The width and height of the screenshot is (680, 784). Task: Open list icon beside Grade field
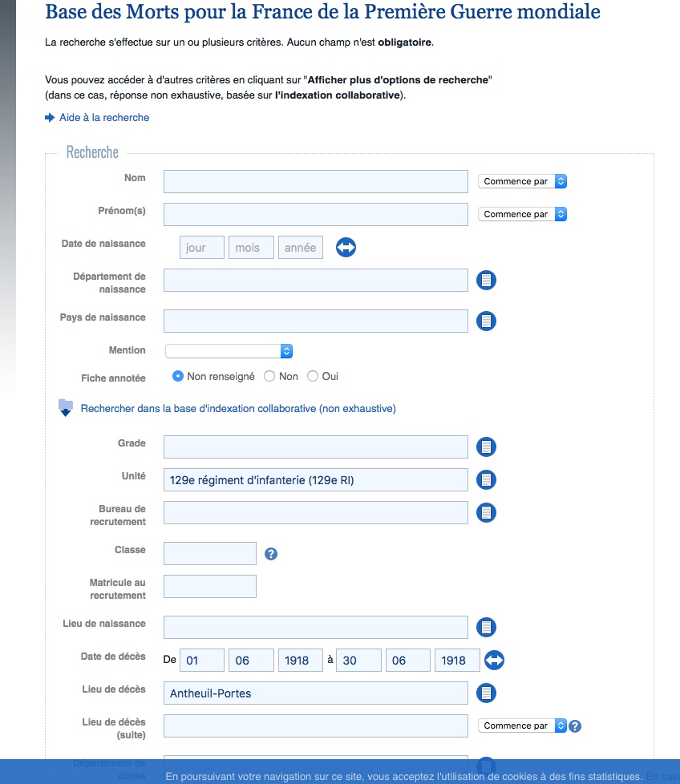click(486, 447)
